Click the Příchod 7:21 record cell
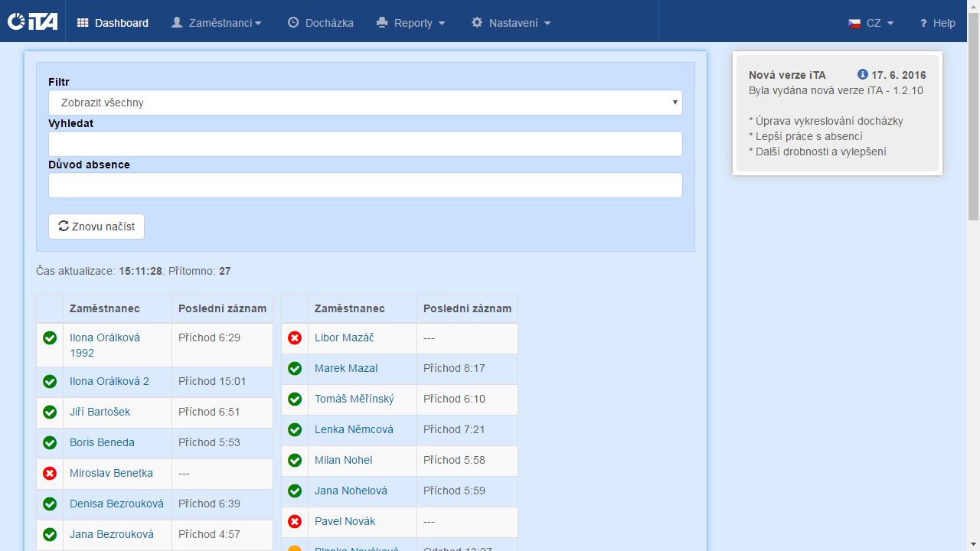The height and width of the screenshot is (551, 980). (x=467, y=430)
